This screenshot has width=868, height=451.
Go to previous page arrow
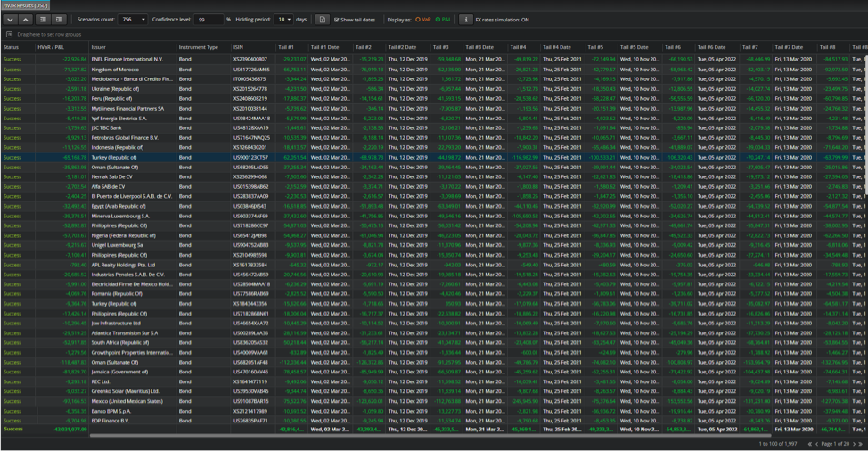click(816, 444)
